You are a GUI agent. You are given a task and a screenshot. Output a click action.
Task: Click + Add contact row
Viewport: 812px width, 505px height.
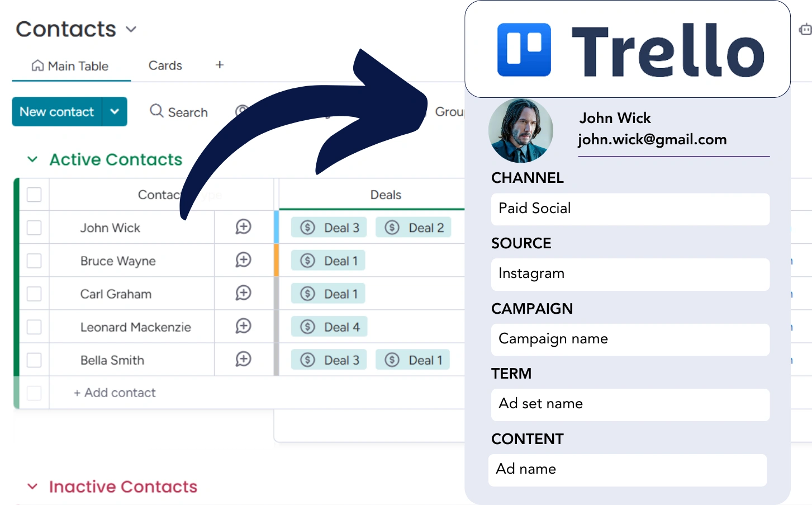(x=115, y=393)
